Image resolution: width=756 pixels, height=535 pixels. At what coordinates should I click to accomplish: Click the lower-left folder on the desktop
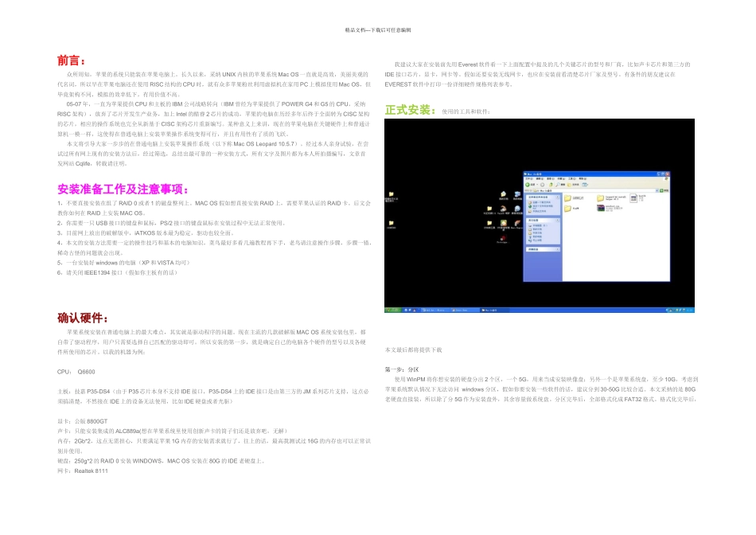coord(391,225)
